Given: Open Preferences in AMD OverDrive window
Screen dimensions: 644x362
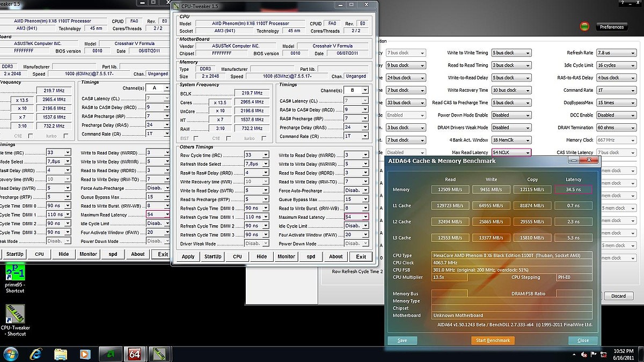Looking at the screenshot, I should [612, 27].
